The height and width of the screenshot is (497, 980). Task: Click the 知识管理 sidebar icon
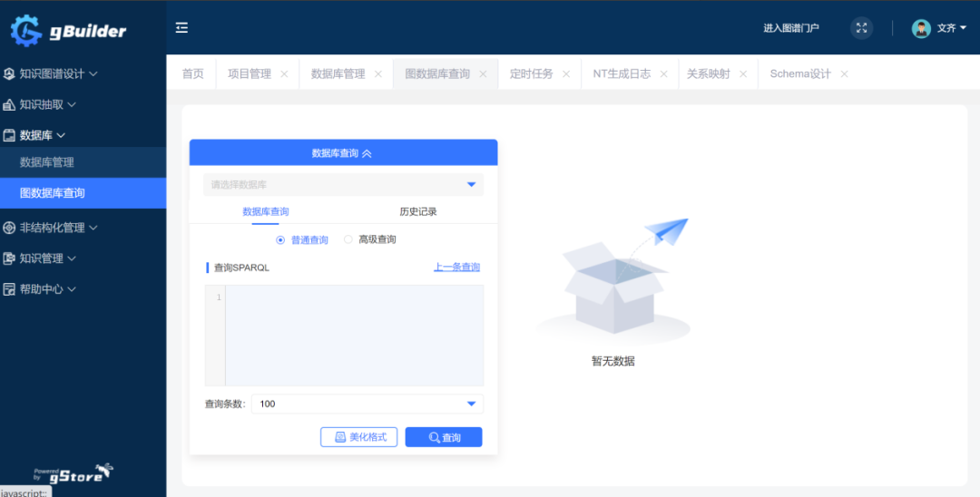click(9, 258)
